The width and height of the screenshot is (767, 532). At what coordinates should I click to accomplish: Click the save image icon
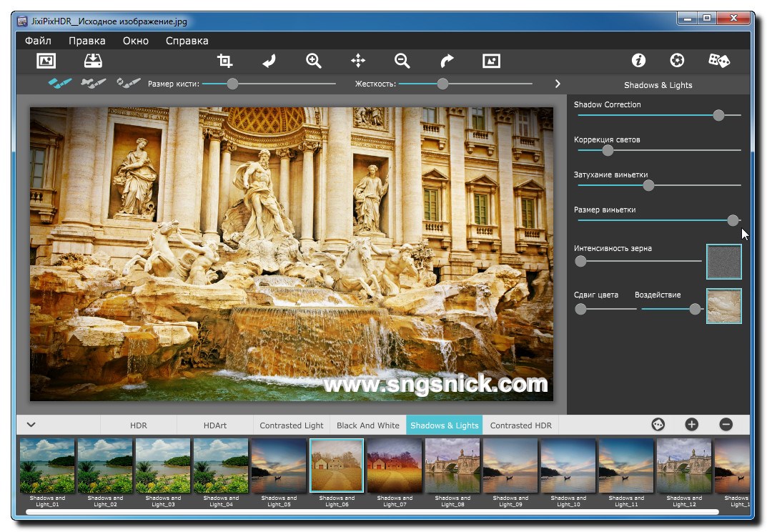(93, 61)
